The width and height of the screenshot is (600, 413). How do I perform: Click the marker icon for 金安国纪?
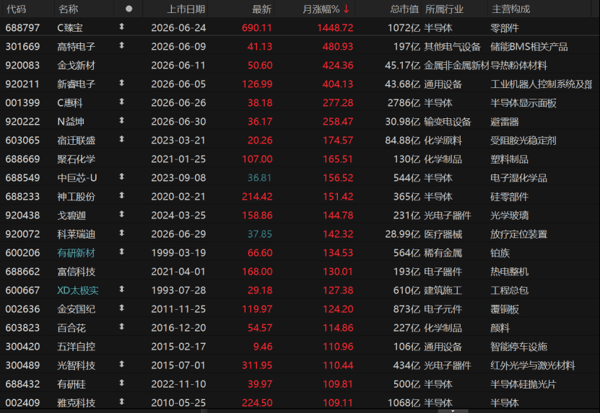(x=122, y=308)
